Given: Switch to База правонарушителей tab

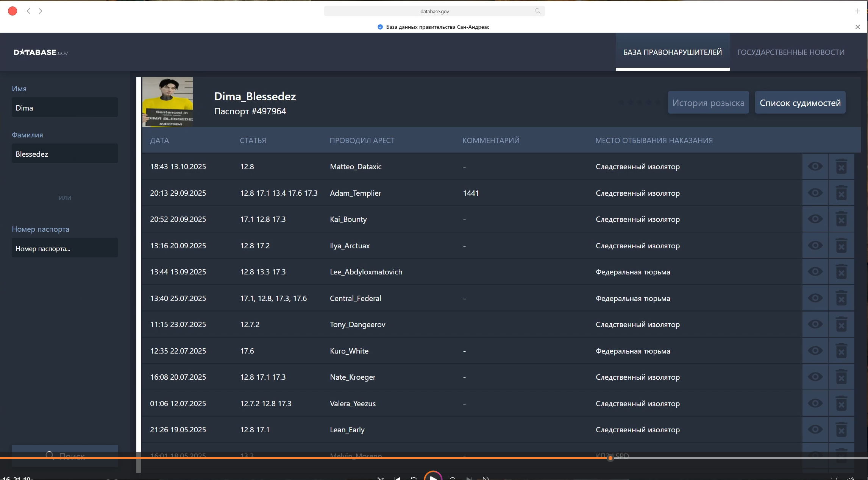Looking at the screenshot, I should [x=672, y=52].
